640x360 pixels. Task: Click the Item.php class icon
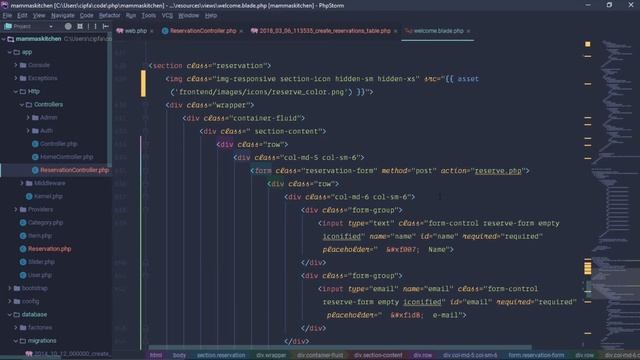tap(23, 236)
